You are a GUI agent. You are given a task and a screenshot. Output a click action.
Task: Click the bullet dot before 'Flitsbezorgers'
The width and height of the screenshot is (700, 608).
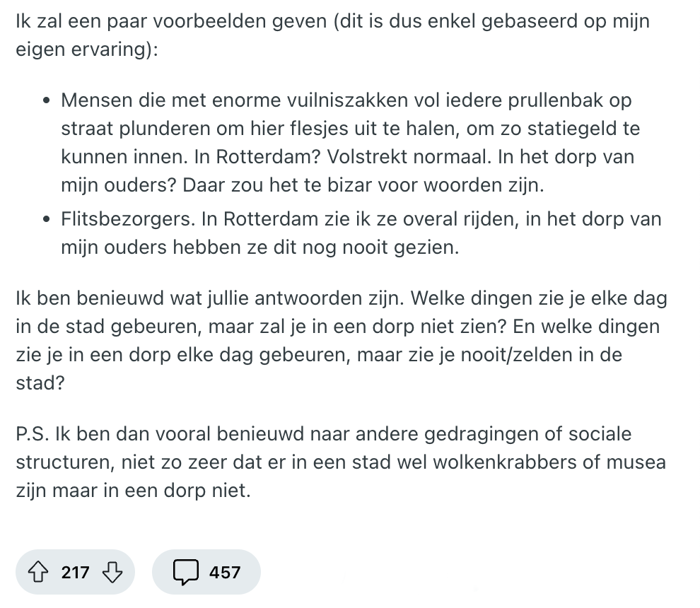click(46, 220)
